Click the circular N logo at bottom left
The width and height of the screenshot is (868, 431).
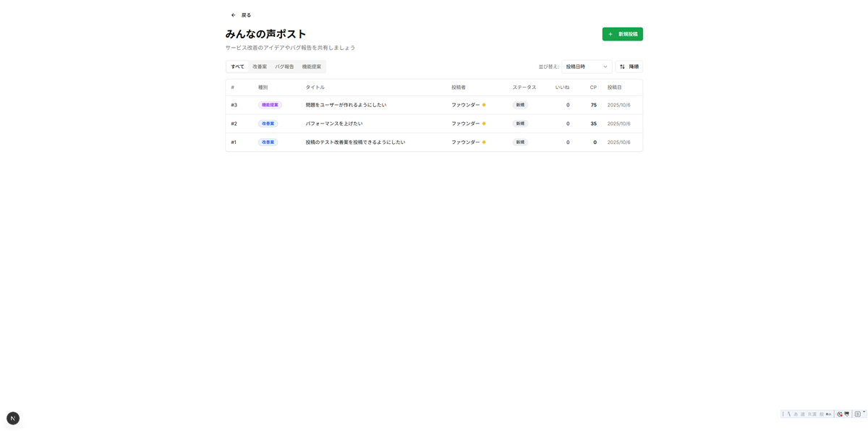coord(12,417)
